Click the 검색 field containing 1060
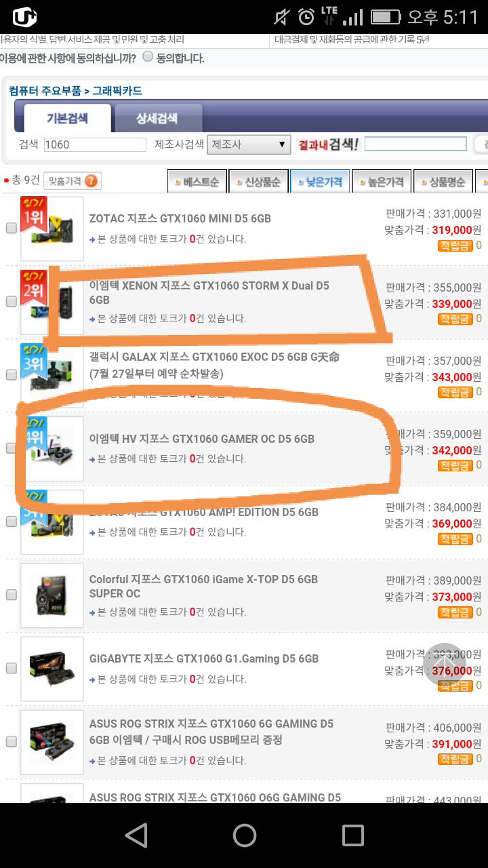488x868 pixels. click(95, 144)
